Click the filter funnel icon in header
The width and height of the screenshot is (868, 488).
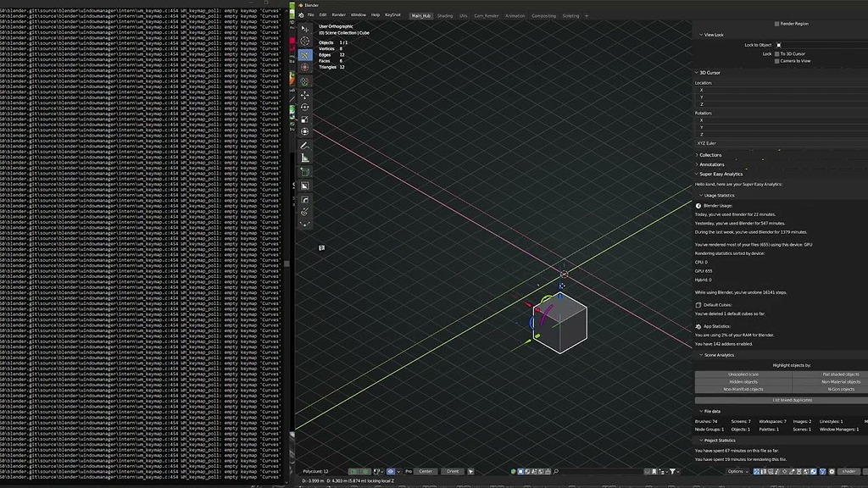coord(672,471)
